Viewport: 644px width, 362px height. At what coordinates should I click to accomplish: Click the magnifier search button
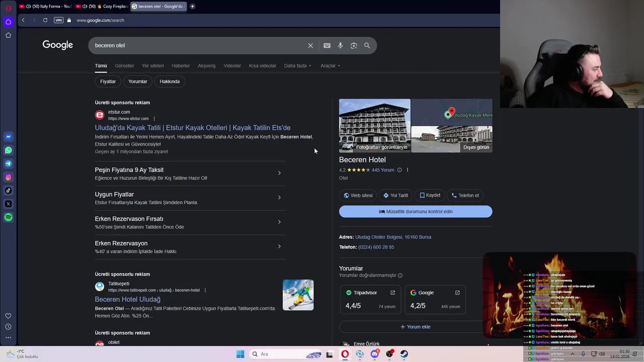367,45
